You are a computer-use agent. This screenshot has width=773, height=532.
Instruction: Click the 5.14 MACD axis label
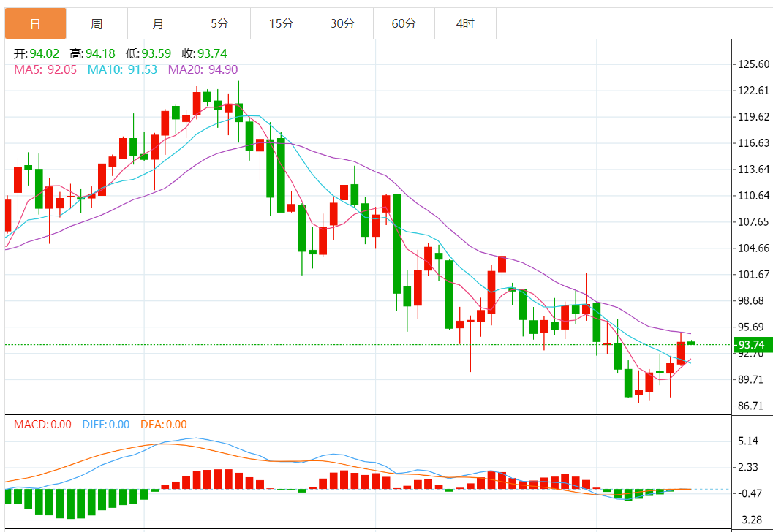[x=748, y=441]
